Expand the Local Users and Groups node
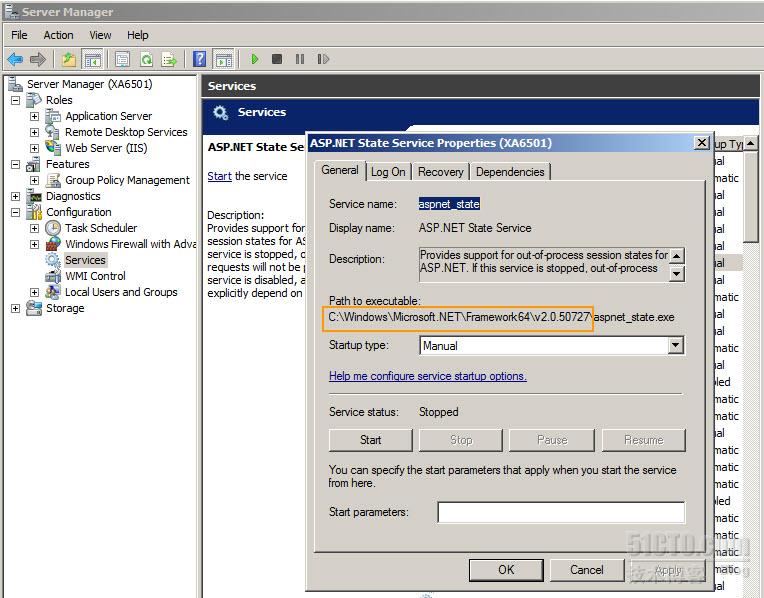 pos(35,292)
